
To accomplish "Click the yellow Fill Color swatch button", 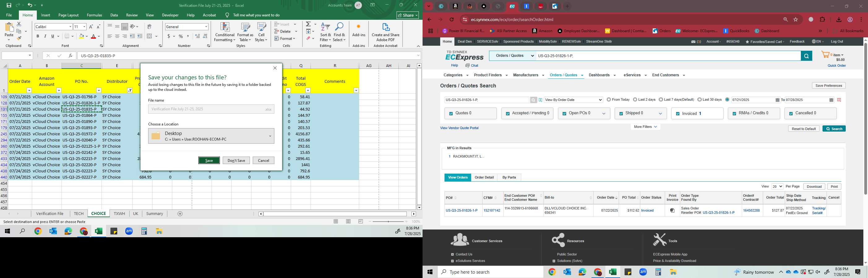I will pyautogui.click(x=81, y=36).
